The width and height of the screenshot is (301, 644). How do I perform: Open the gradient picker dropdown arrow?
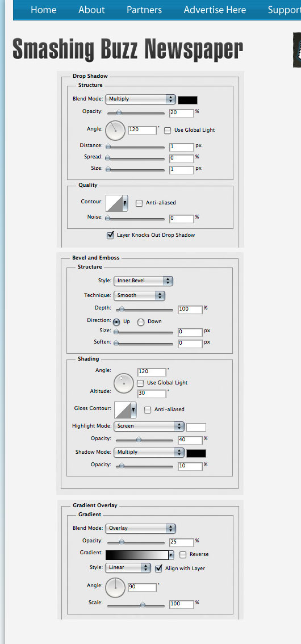click(172, 555)
